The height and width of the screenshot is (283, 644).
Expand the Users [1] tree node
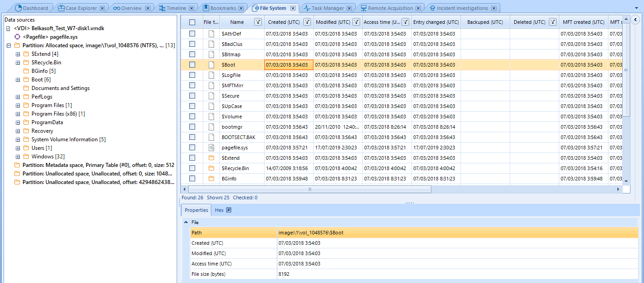point(18,148)
